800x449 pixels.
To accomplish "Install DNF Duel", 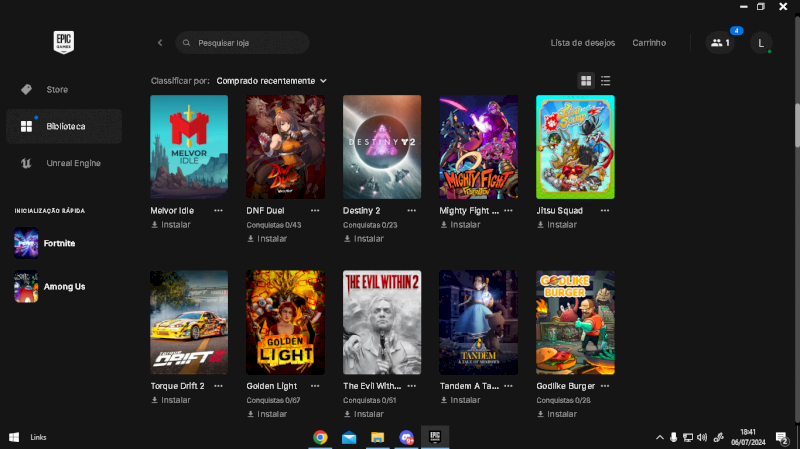I will (267, 239).
